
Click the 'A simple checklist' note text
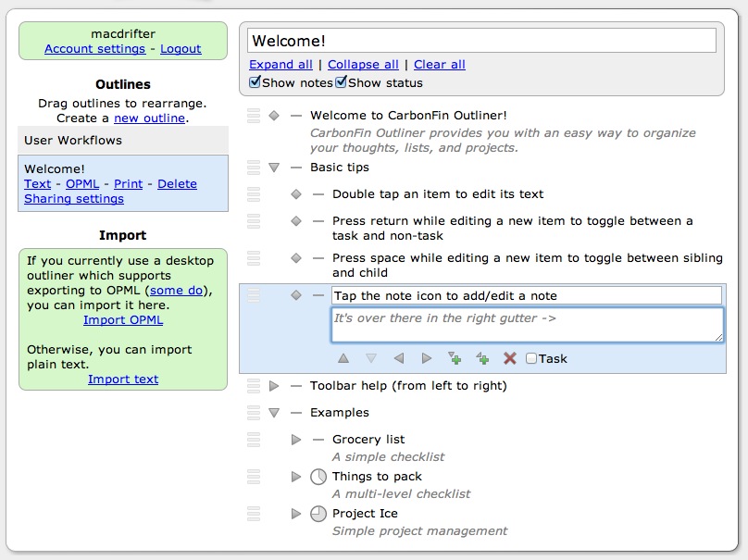(388, 456)
